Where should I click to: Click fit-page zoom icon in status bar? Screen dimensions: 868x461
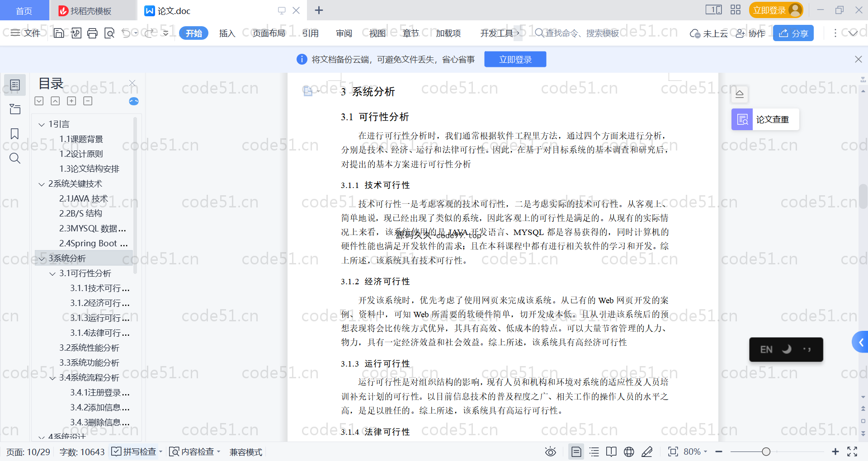point(673,452)
